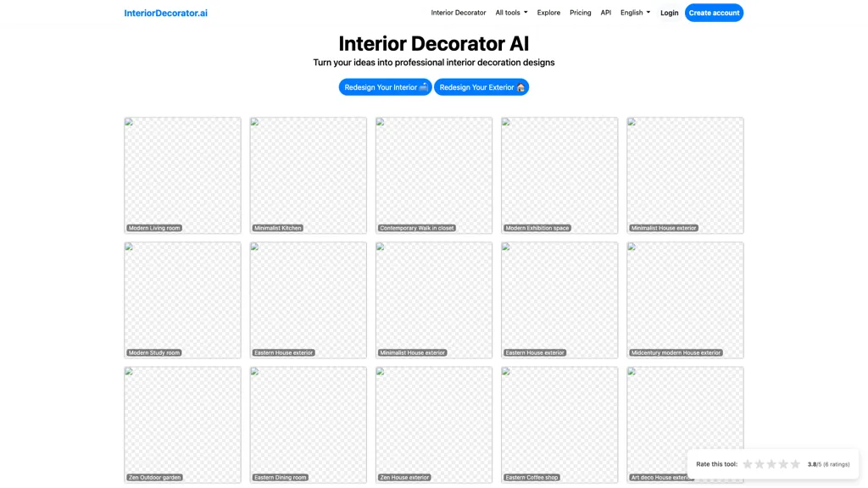Open the English language selector
868x488 pixels.
click(634, 12)
